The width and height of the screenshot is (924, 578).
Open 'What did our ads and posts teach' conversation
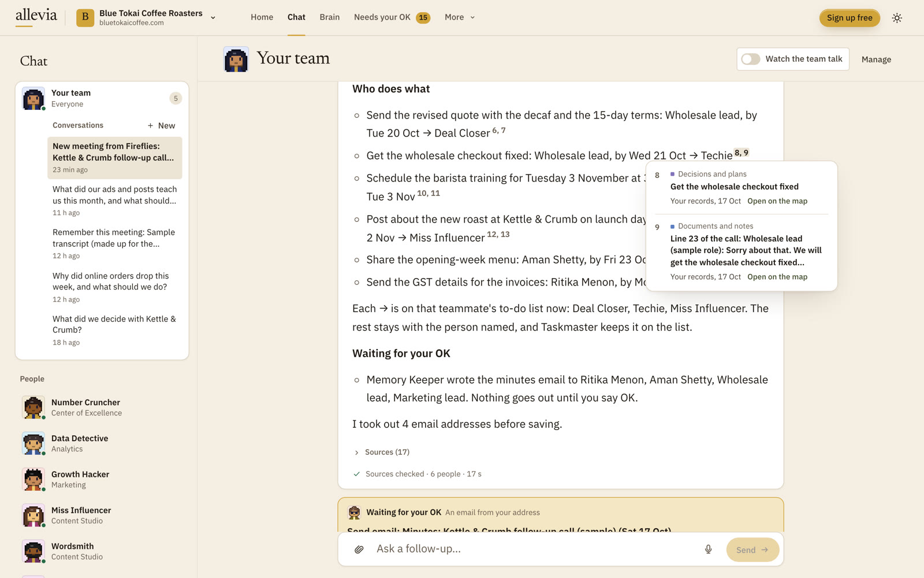click(x=114, y=201)
